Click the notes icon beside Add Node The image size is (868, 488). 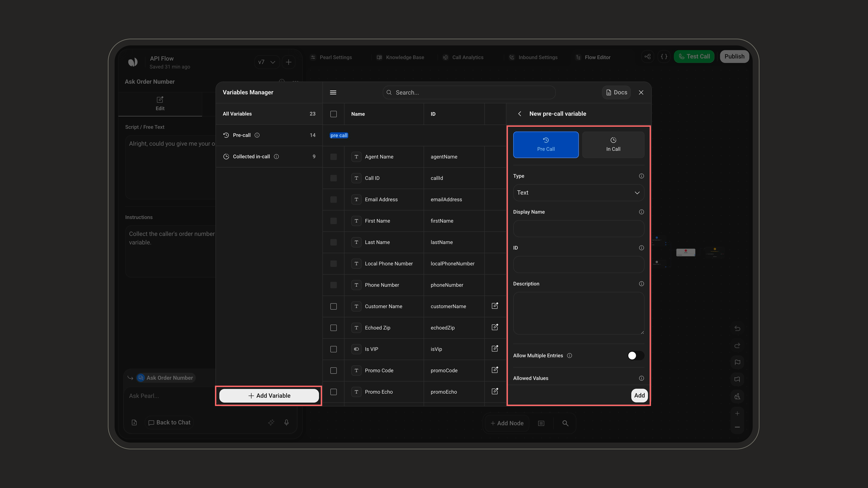(x=541, y=423)
